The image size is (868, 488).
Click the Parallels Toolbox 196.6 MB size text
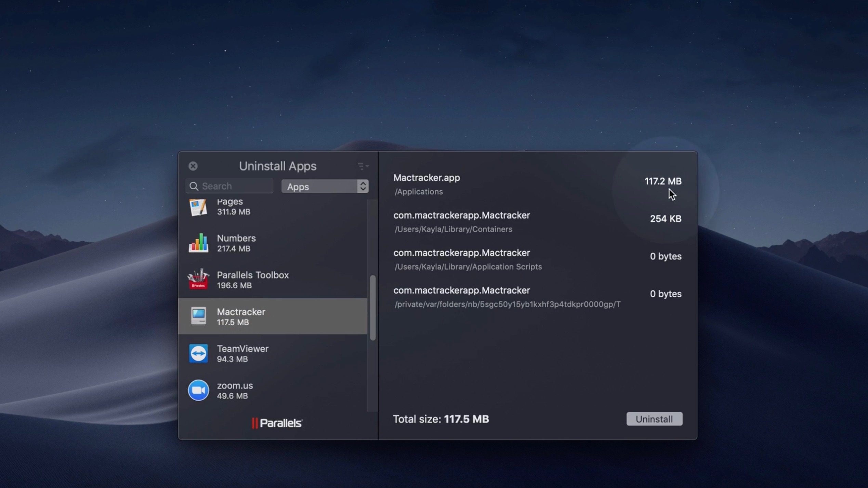(x=234, y=285)
